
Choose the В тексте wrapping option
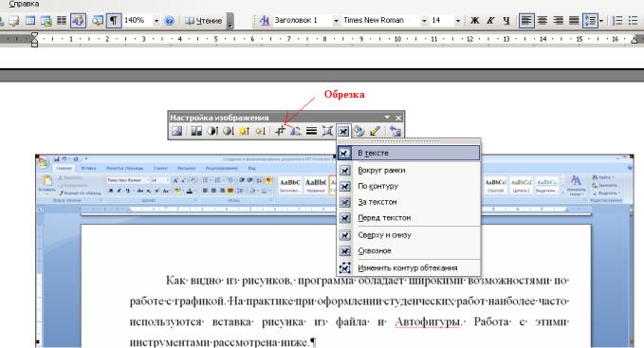pos(409,153)
